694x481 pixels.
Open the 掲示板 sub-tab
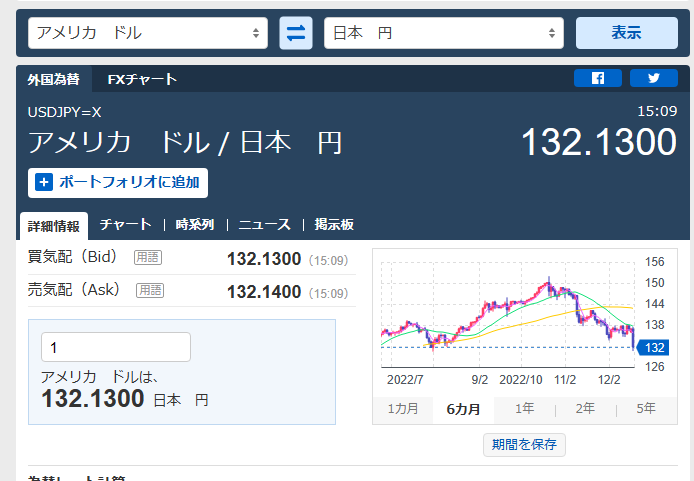click(334, 225)
